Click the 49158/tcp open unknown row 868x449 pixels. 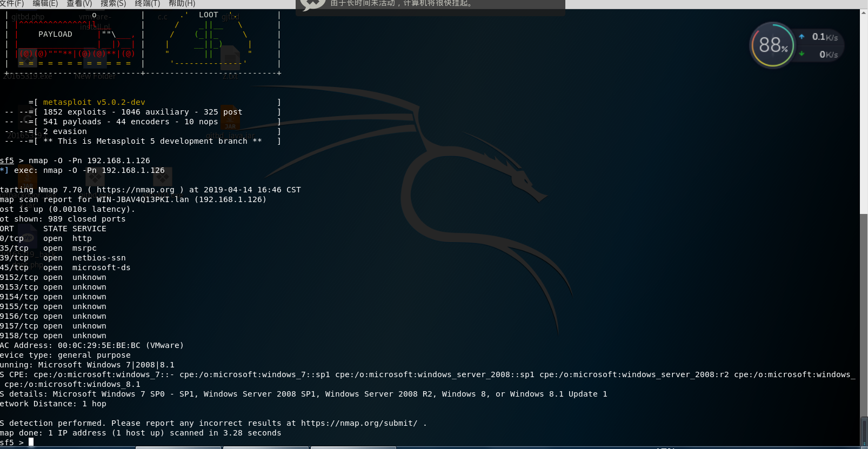(x=53, y=336)
